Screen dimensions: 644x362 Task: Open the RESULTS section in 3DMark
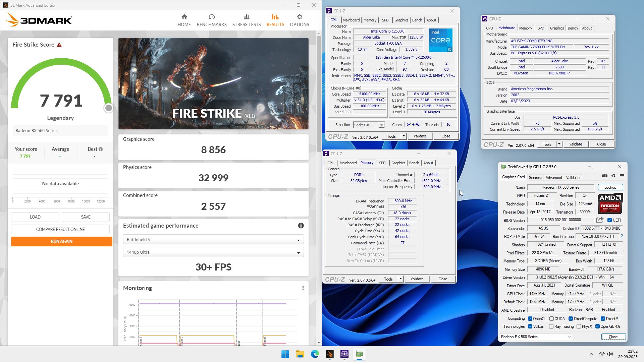(x=275, y=20)
